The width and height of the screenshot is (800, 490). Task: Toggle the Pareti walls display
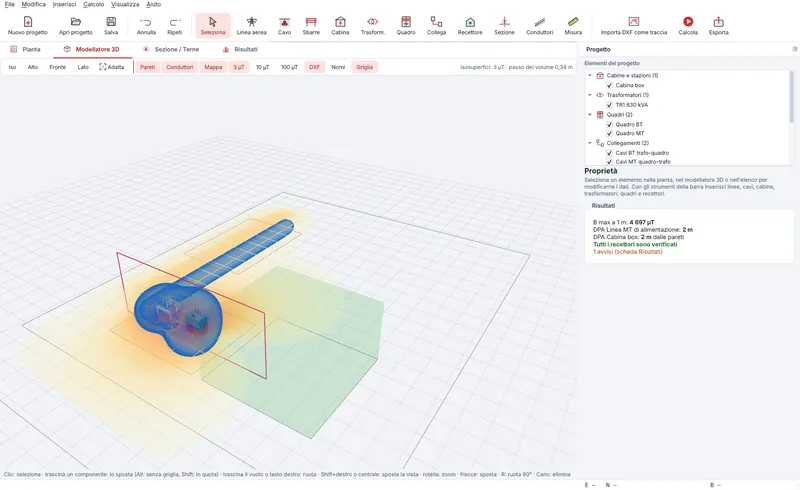pyautogui.click(x=147, y=67)
